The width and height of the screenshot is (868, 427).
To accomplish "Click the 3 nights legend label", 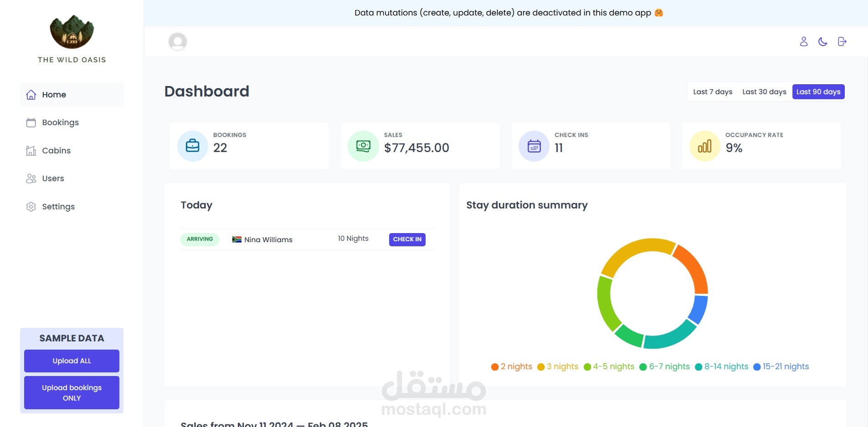I will click(563, 366).
